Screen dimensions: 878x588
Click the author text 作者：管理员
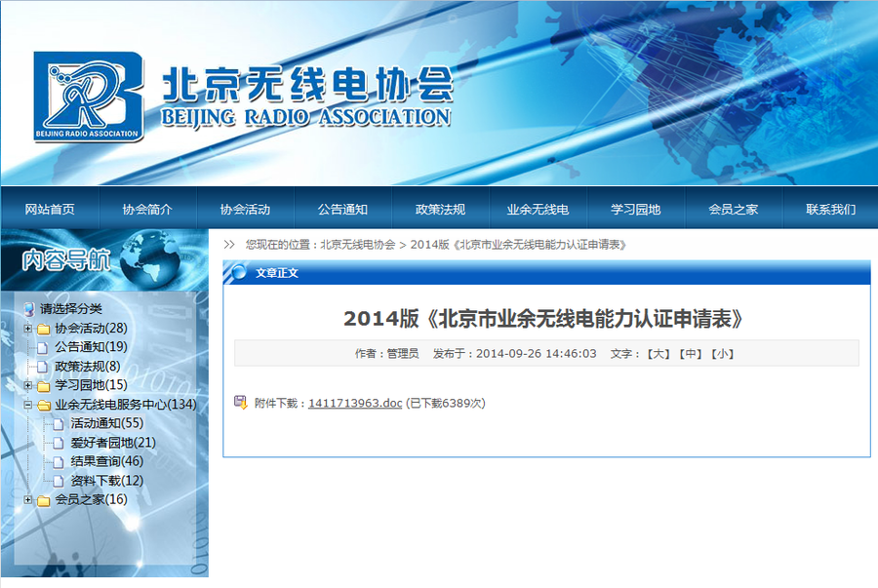386,354
